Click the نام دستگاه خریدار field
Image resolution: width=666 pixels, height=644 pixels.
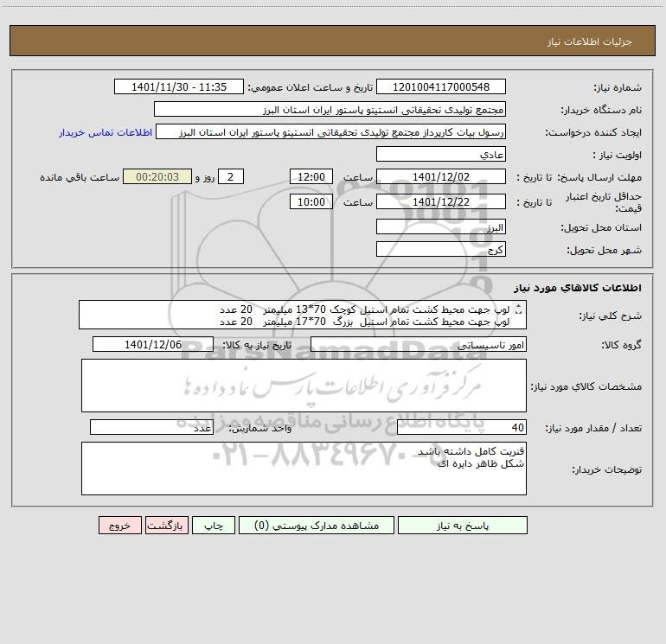(x=330, y=109)
